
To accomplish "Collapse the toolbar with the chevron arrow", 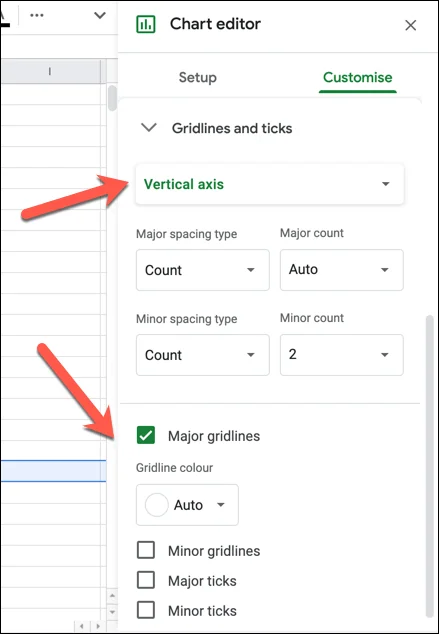I will pos(99,15).
